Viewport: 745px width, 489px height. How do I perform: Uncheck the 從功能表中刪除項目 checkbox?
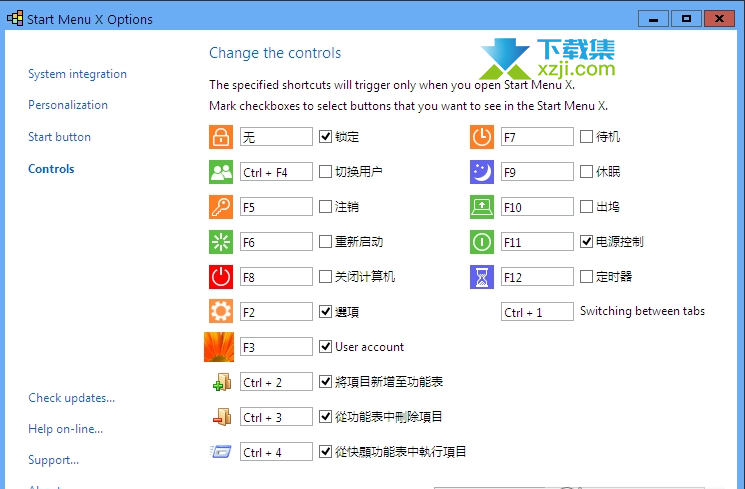(325, 417)
